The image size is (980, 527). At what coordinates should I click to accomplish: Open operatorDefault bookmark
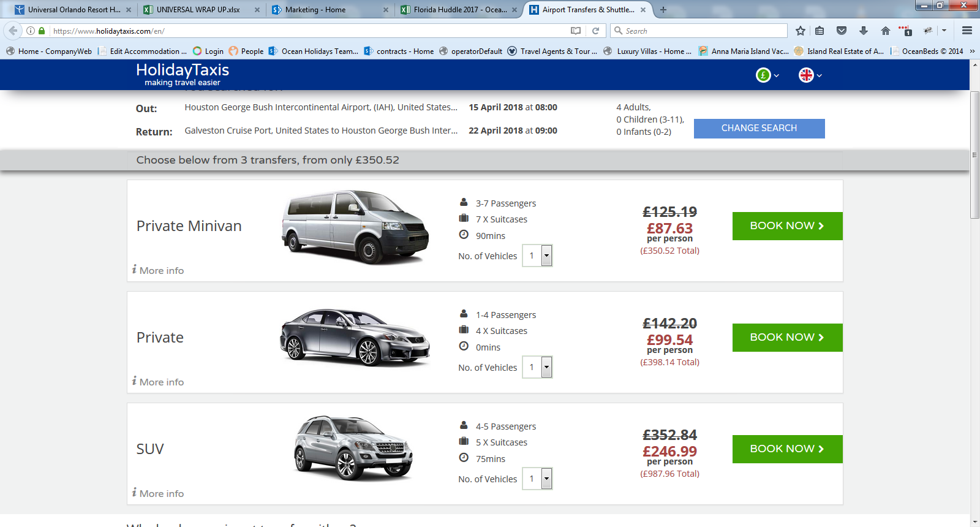click(x=471, y=51)
